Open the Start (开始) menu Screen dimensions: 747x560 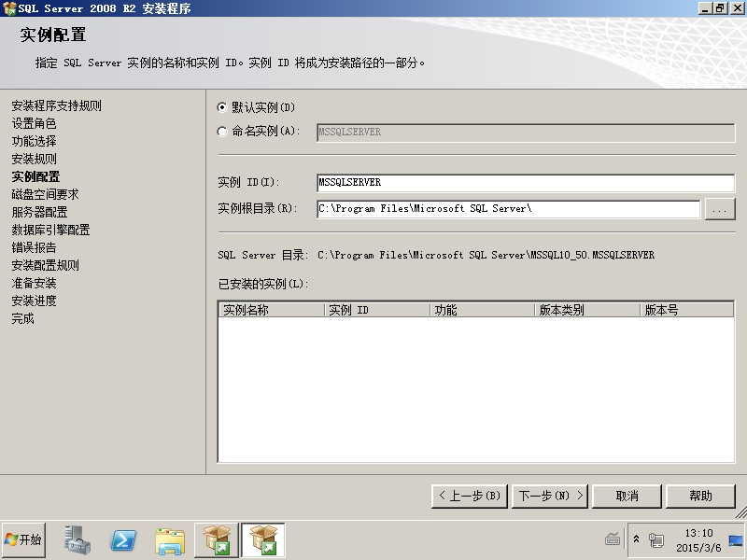(24, 540)
